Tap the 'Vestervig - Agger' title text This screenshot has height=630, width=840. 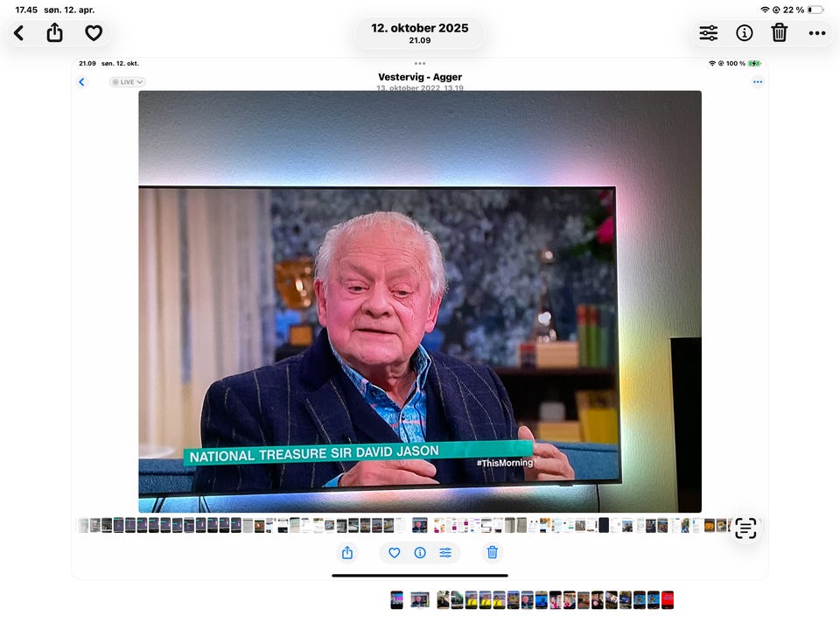[420, 77]
